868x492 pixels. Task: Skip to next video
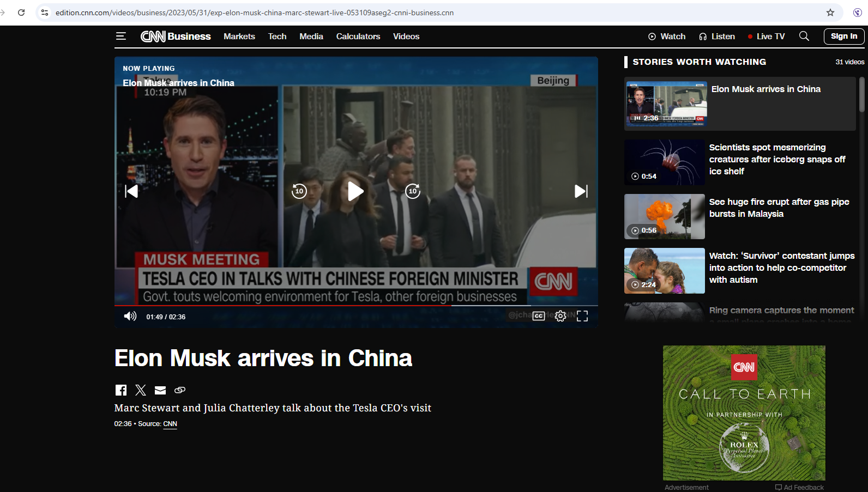581,191
